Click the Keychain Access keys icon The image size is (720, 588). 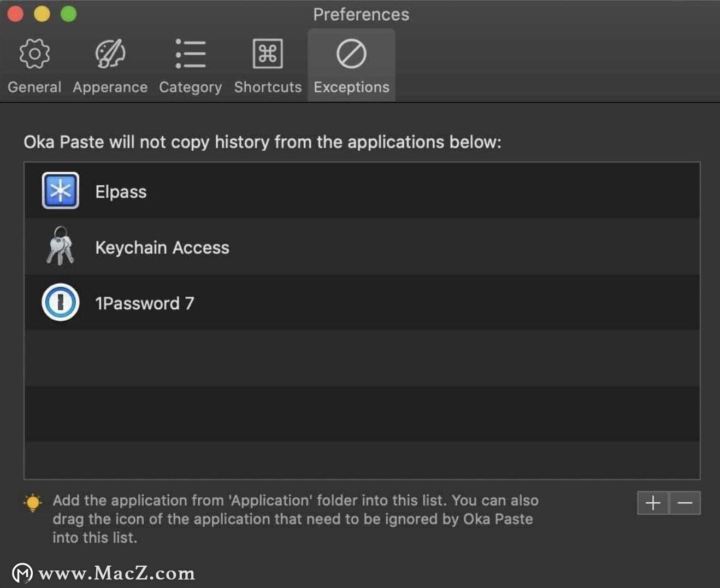pos(60,246)
